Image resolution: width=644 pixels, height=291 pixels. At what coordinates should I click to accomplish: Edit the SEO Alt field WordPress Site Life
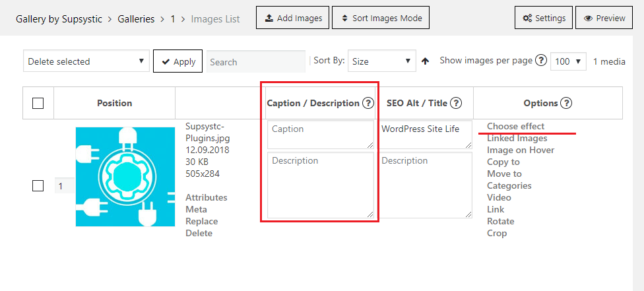[x=426, y=135]
